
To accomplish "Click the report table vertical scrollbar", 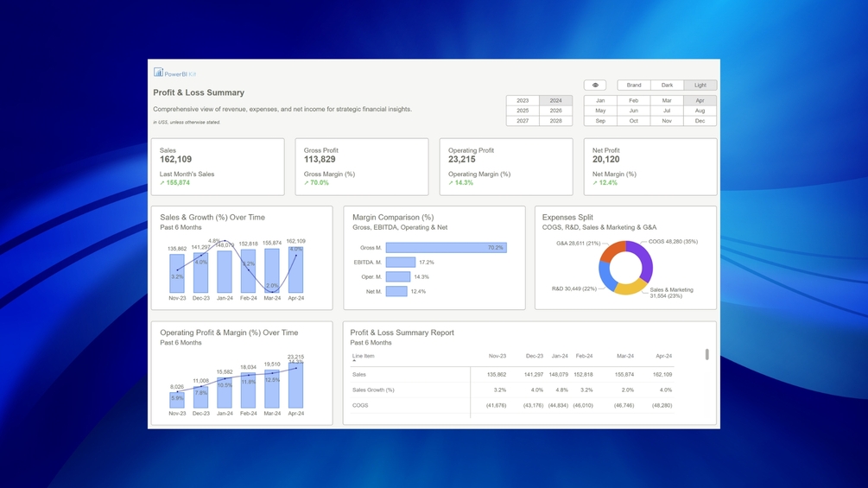I will (x=706, y=354).
